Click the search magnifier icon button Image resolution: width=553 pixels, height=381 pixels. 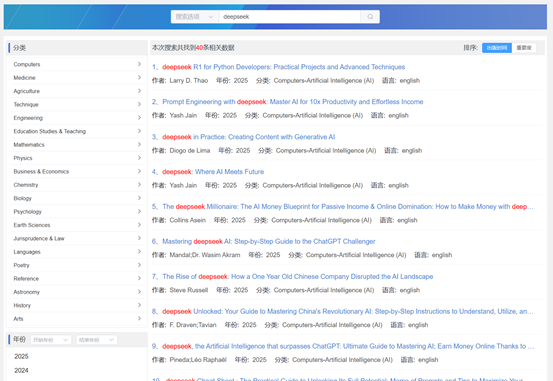[x=370, y=17]
